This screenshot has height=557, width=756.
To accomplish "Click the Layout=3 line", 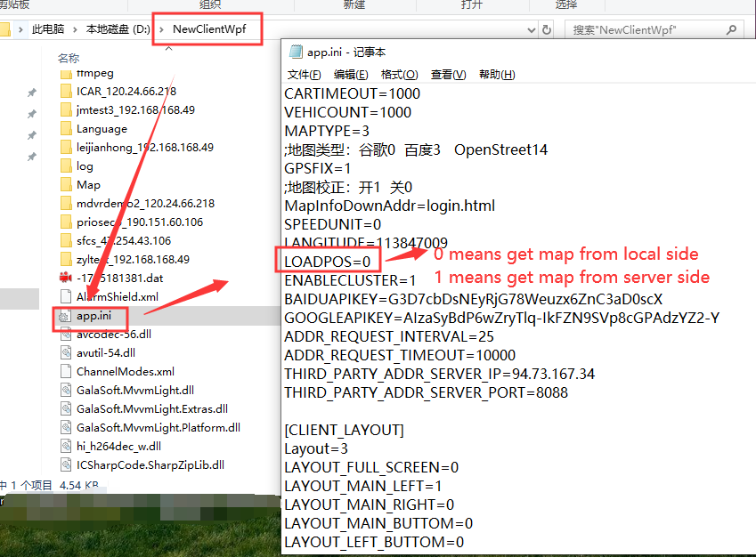I will coord(316,448).
